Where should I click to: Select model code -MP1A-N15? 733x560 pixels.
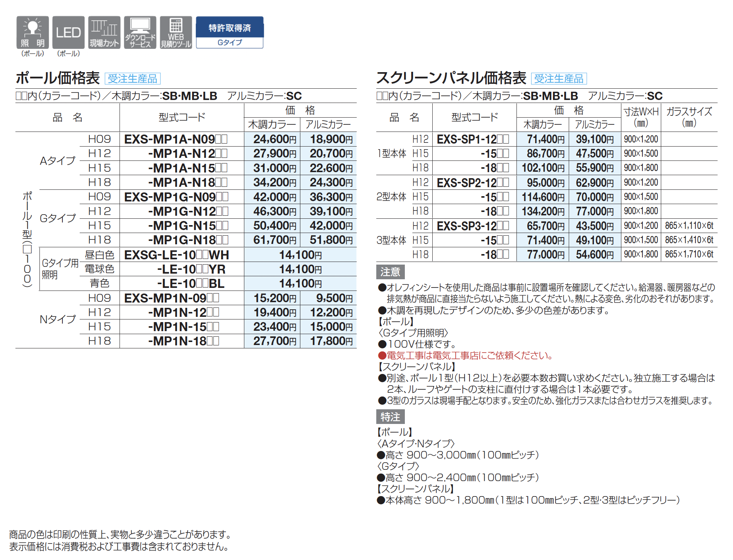pyautogui.click(x=188, y=168)
